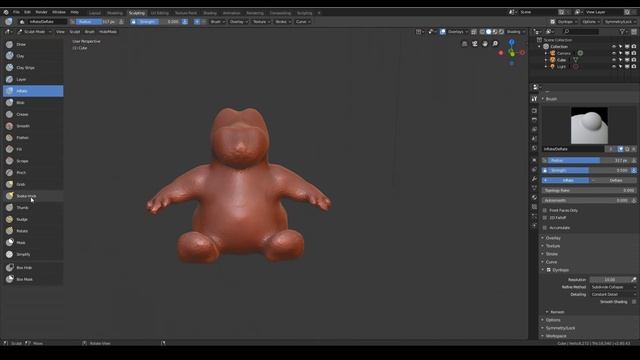The image size is (640, 360).
Task: Click the Deflate direction button
Action: [613, 180]
